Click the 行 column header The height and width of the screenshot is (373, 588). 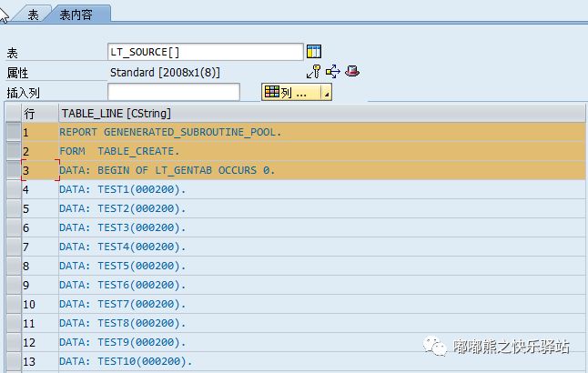tap(40, 113)
